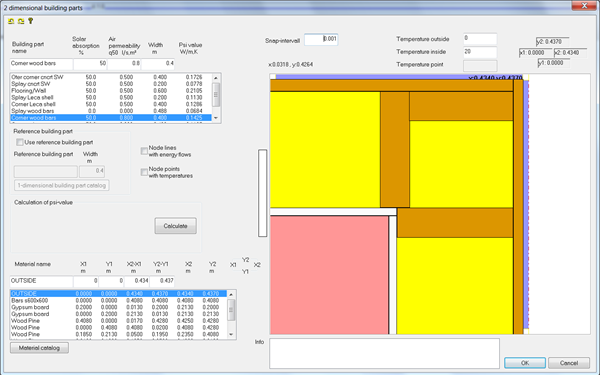Toggle Node lines with energy flows
Screen dimensions: 600x375
[144, 151]
